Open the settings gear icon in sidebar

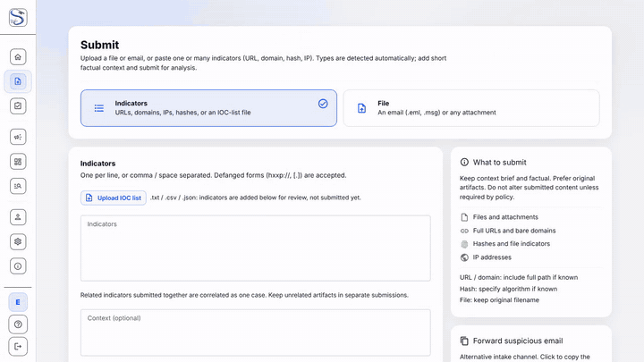(18, 241)
